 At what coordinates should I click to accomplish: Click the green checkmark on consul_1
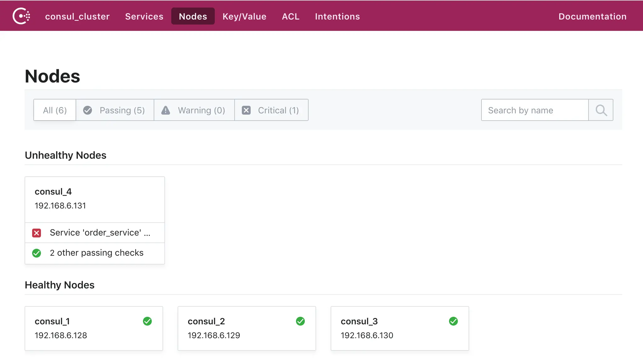147,321
